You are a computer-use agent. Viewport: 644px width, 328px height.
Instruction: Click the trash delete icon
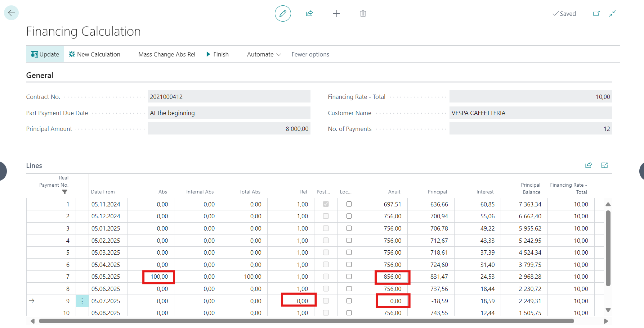pos(363,14)
